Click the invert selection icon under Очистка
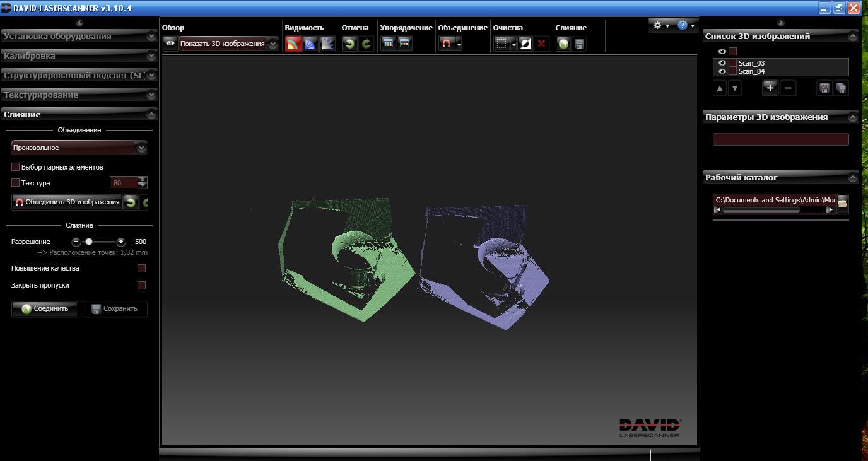 (525, 44)
